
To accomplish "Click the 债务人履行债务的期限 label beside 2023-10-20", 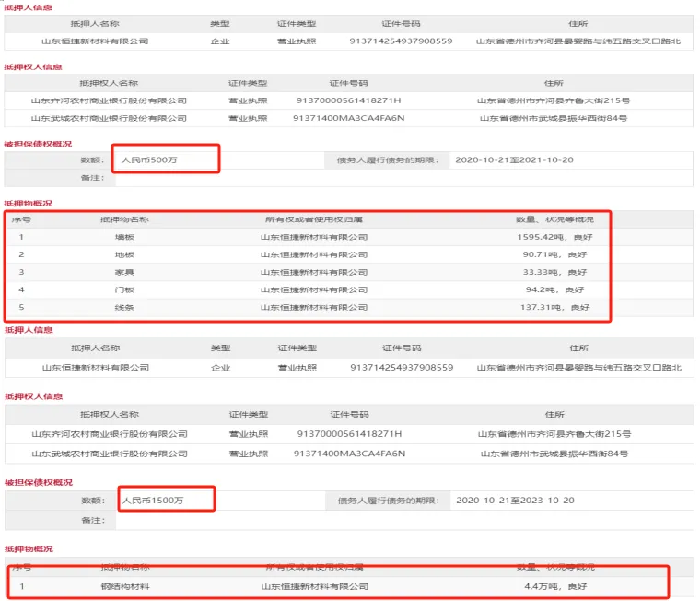I will click(389, 501).
